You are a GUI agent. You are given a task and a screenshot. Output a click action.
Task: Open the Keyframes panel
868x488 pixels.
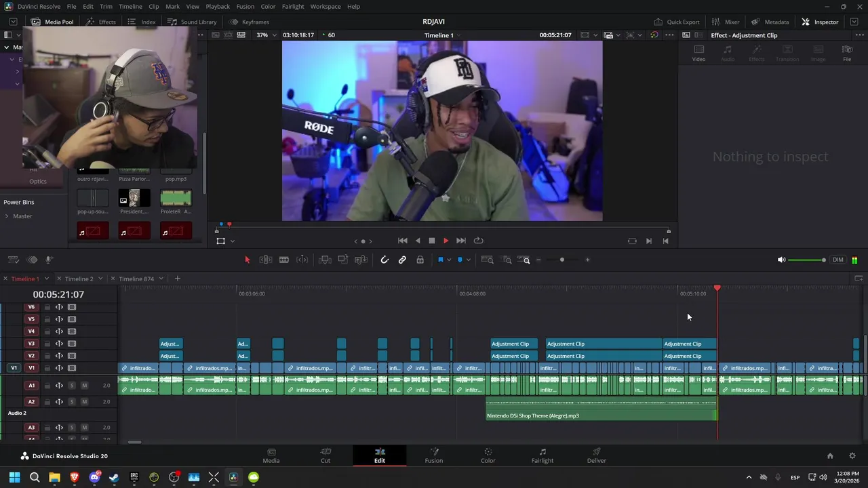point(249,22)
